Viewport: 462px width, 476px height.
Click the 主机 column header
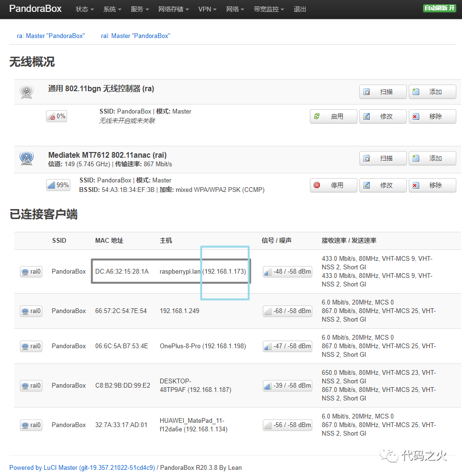click(x=166, y=241)
